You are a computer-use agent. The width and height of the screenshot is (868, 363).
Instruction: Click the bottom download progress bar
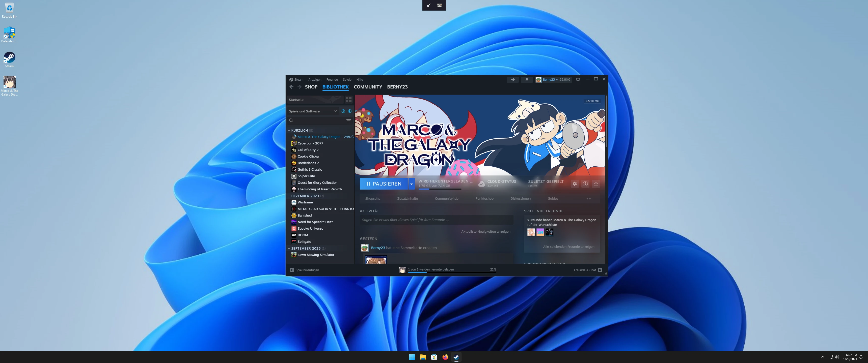click(x=452, y=272)
